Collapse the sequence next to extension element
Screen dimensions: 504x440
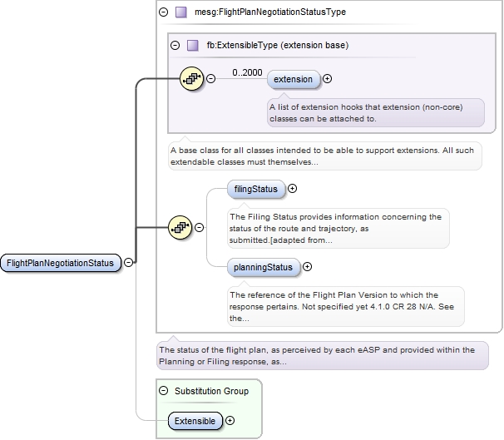pyautogui.click(x=211, y=78)
